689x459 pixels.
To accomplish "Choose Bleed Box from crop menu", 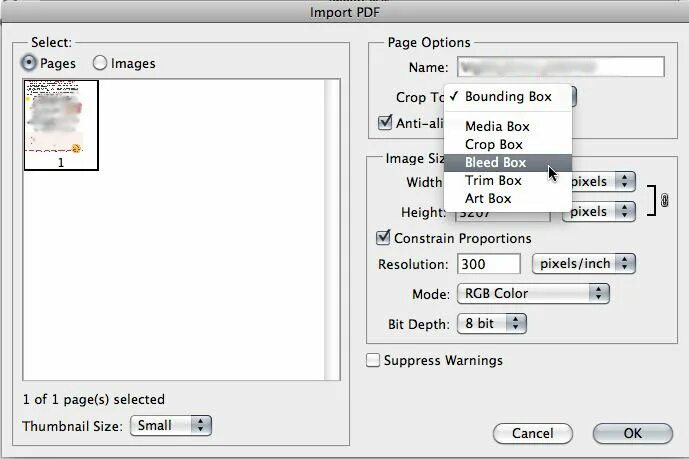I will [x=495, y=163].
